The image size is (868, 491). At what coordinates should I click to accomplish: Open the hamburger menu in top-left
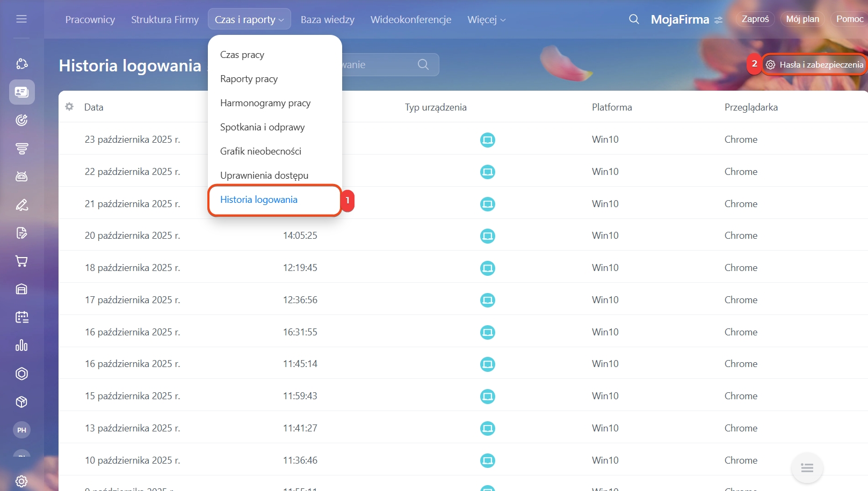point(21,19)
